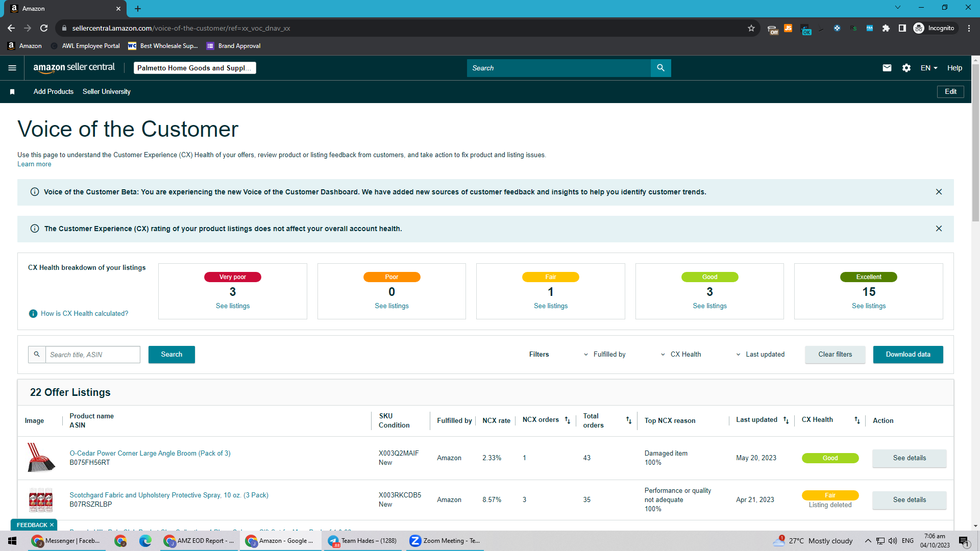
Task: See details for Scotchgard Fabric spray
Action: [x=910, y=500]
